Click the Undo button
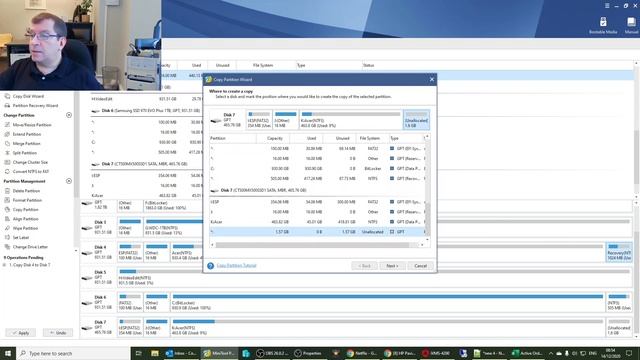The image size is (640, 360). [58, 333]
